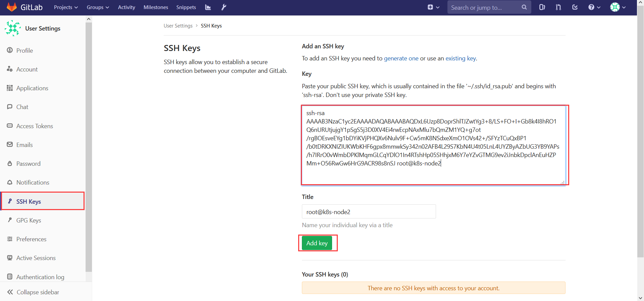Click the Notifications bell icon
This screenshot has height=301, width=644.
coord(10,182)
